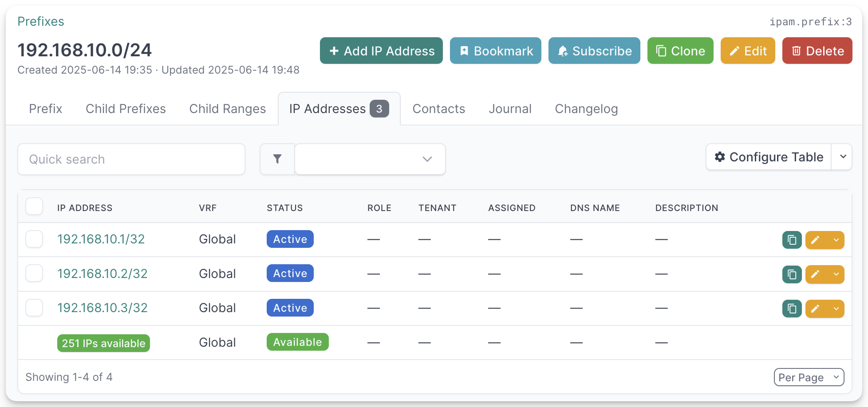Screen dimensions: 868x407
Task: Focus the Quick search field
Action: click(131, 159)
